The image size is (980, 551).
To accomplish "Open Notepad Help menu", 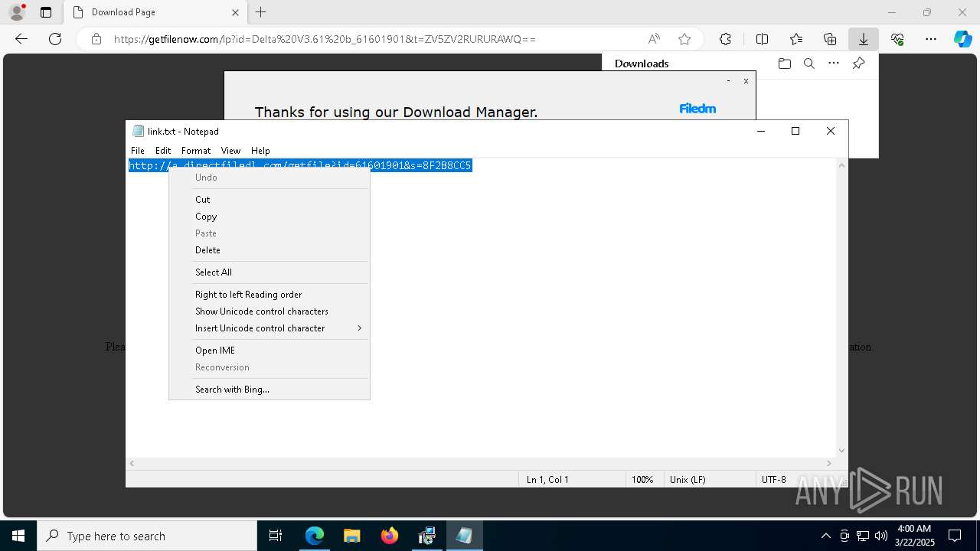I will (x=260, y=151).
